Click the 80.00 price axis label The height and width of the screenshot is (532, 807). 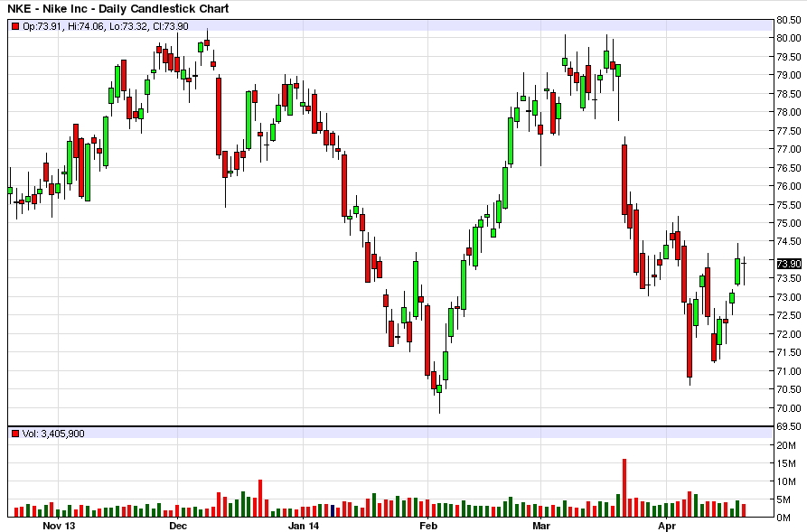(788, 38)
